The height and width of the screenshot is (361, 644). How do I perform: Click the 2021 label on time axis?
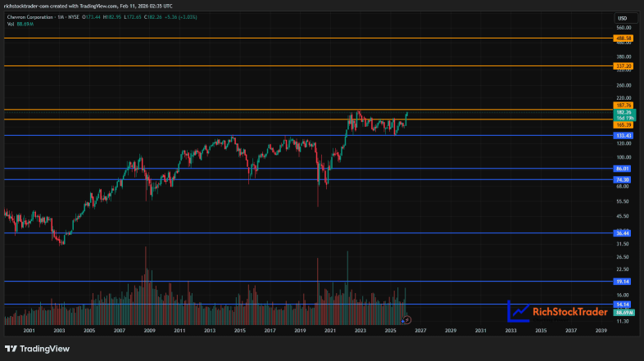[x=330, y=331]
